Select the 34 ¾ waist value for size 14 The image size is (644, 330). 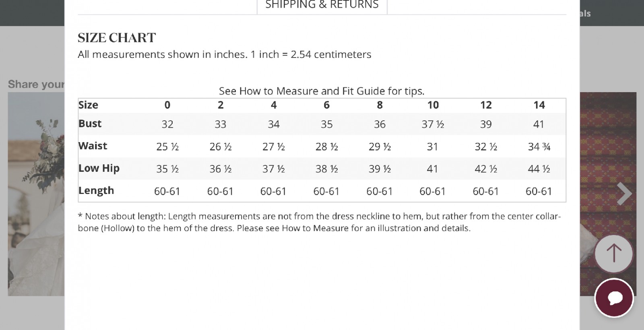pos(539,146)
